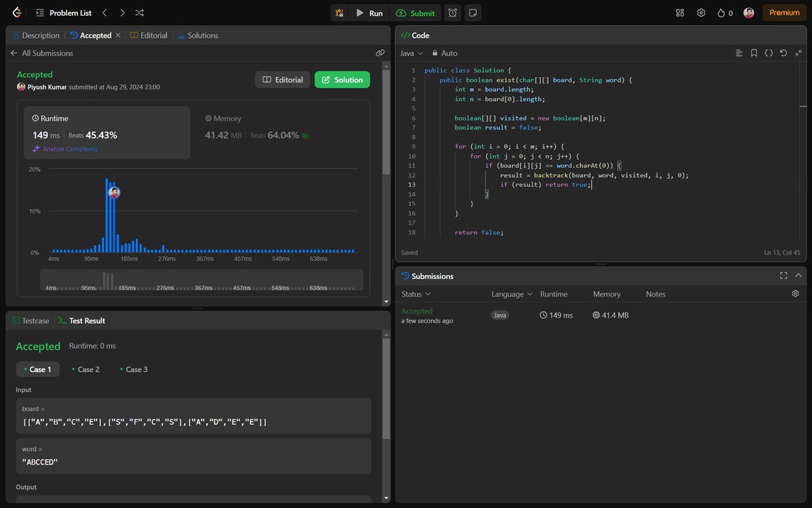This screenshot has height=508, width=812.
Task: Submit the solution
Action: 415,13
